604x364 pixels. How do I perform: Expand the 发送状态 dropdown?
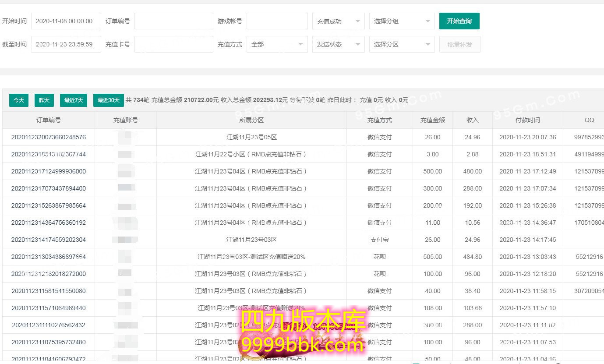(x=338, y=44)
